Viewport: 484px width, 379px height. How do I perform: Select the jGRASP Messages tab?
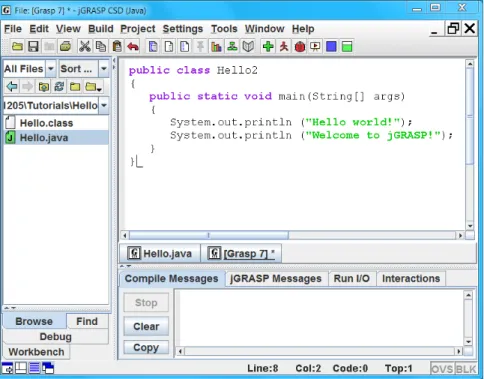point(276,278)
